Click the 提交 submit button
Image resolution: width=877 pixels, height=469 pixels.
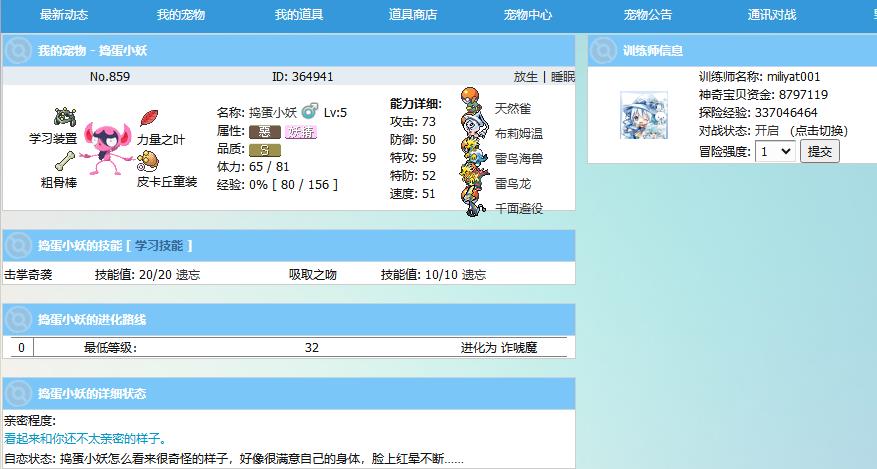tap(820, 151)
